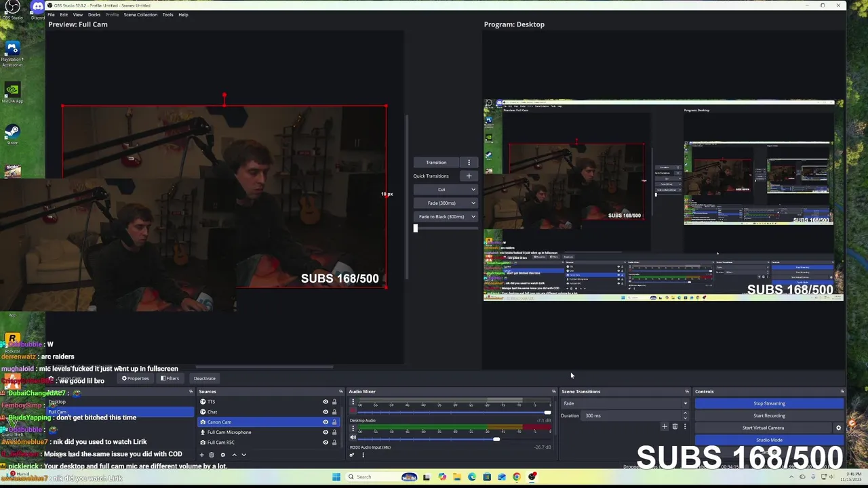Toggle lock on Full Cam Microphone source
868x488 pixels.
pos(334,432)
